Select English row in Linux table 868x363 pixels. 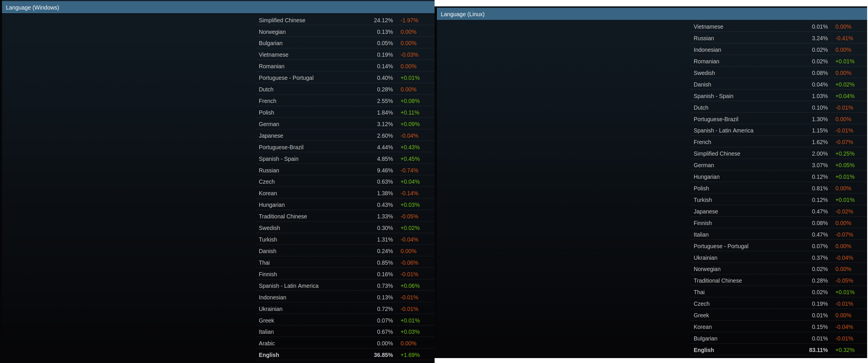[x=703, y=350]
